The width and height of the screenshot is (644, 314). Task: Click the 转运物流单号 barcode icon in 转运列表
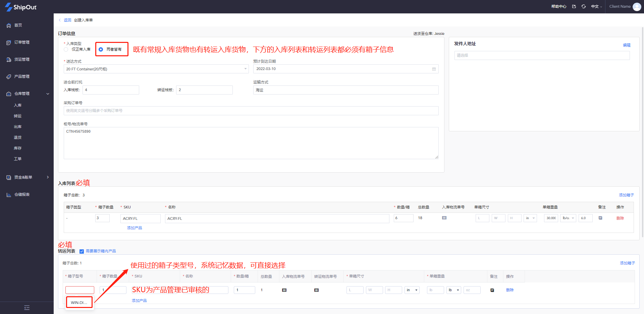(316, 290)
